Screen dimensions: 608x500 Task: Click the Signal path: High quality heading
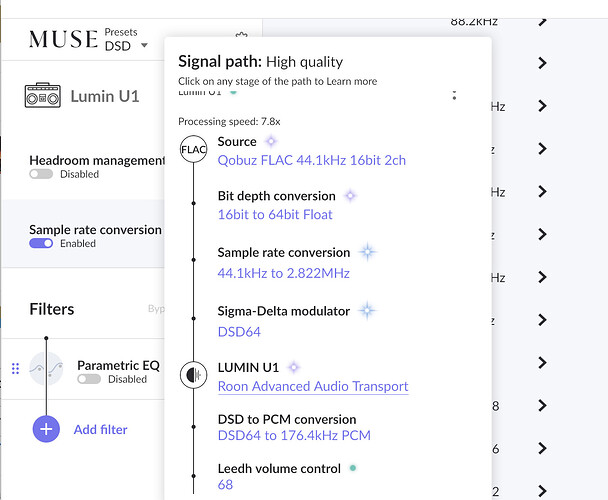(261, 62)
